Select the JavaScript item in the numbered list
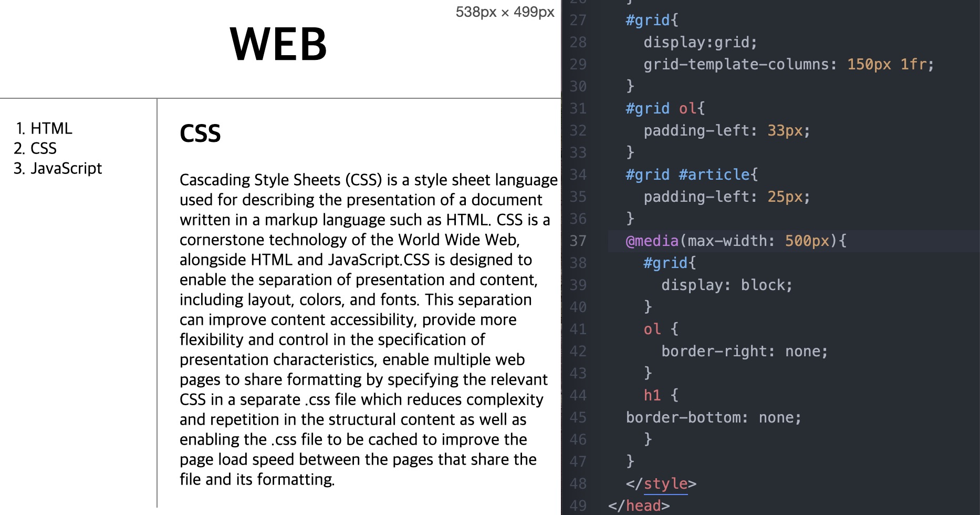 66,168
